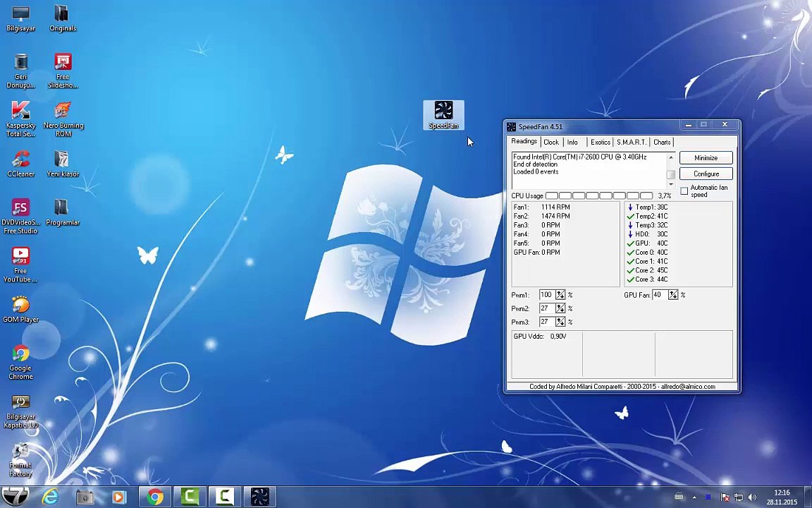Click the 'Loaded 0 events' log line

point(536,171)
